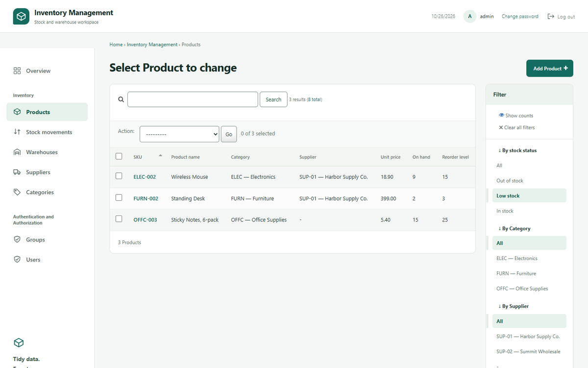Click the Warehouses building icon

pos(17,152)
